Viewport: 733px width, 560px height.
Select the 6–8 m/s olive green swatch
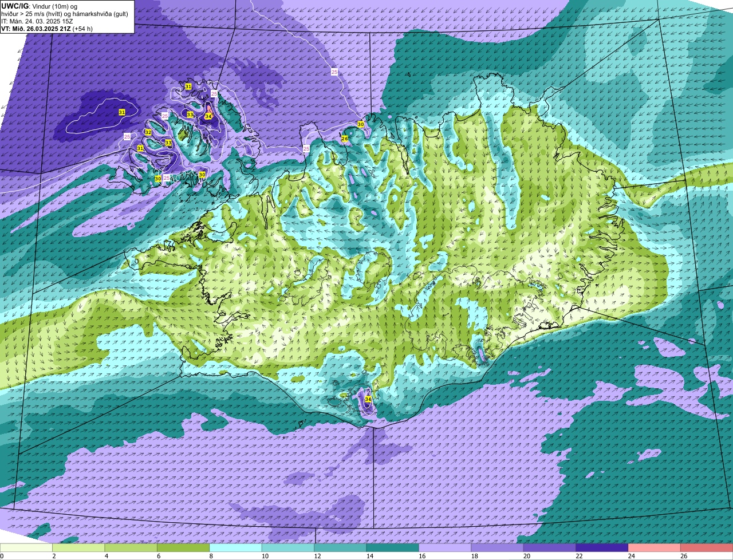[183, 547]
